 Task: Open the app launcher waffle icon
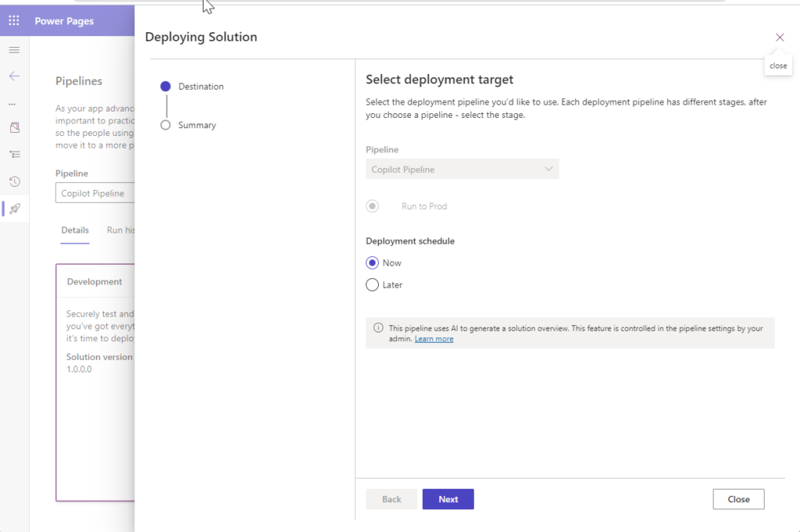click(14, 20)
